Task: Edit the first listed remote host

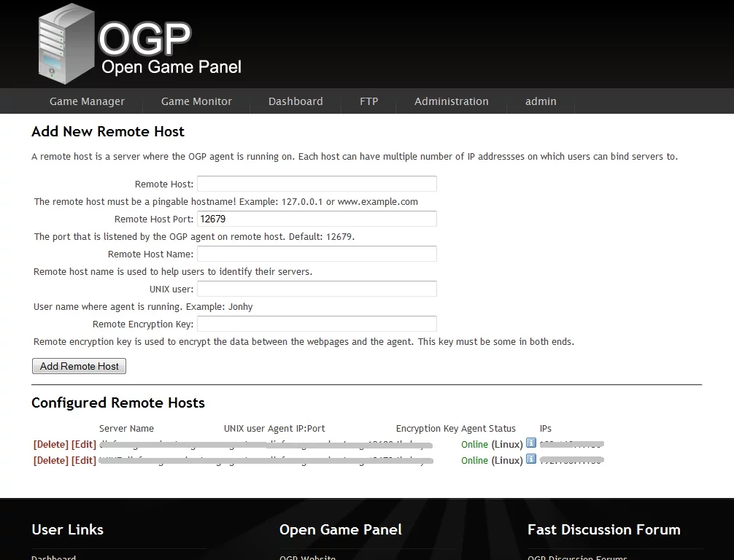Action: [84, 445]
